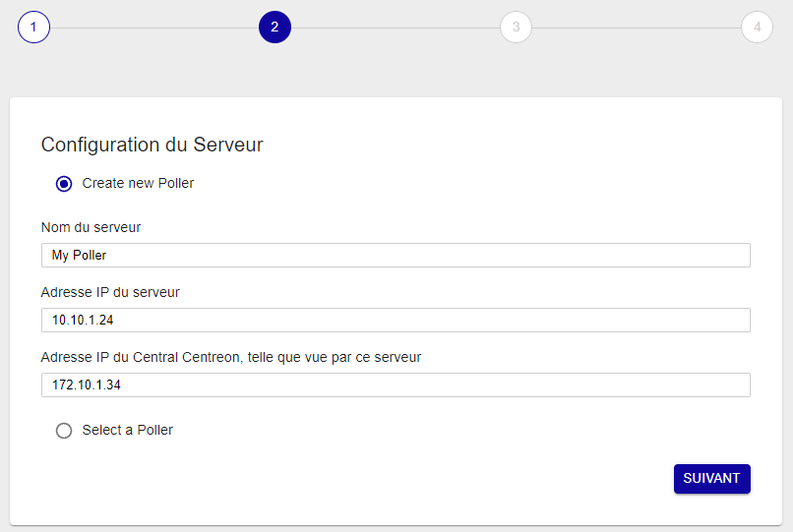Click the "Create new Poller" label text
The width and height of the screenshot is (793, 532).
(x=138, y=183)
